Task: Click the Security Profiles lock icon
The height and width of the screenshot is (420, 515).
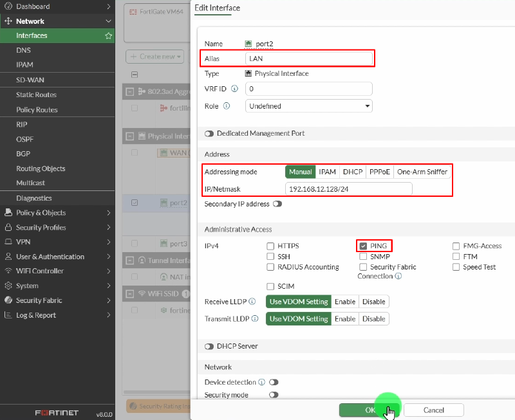Action: (x=8, y=227)
